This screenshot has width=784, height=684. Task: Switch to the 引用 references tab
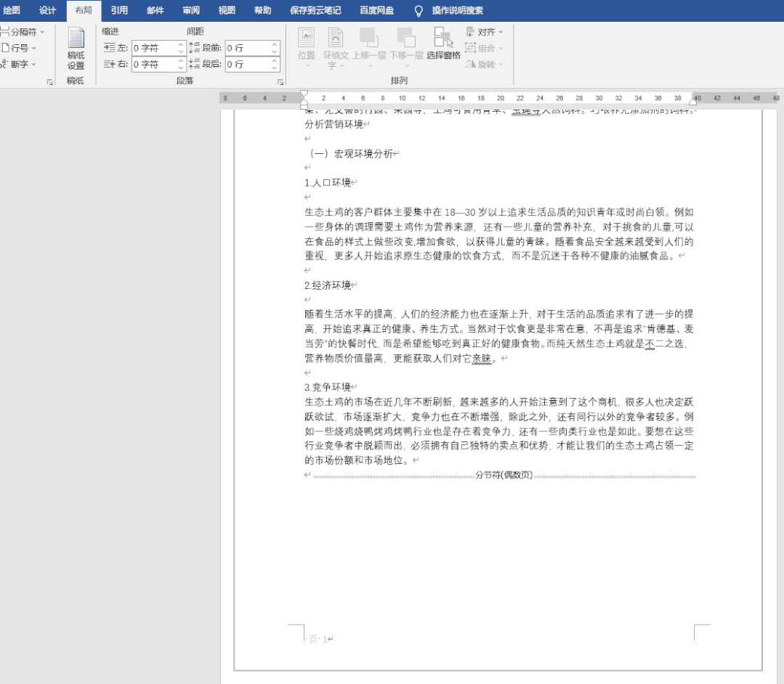119,10
